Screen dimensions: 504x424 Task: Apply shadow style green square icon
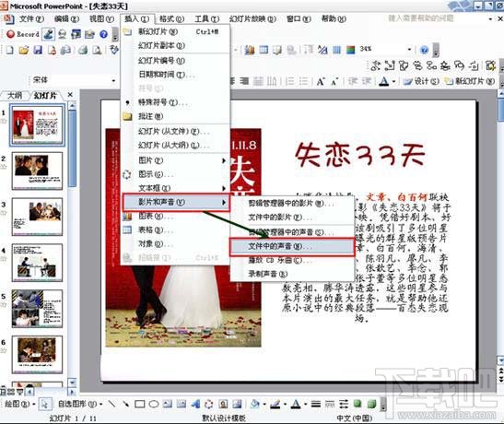click(x=357, y=404)
